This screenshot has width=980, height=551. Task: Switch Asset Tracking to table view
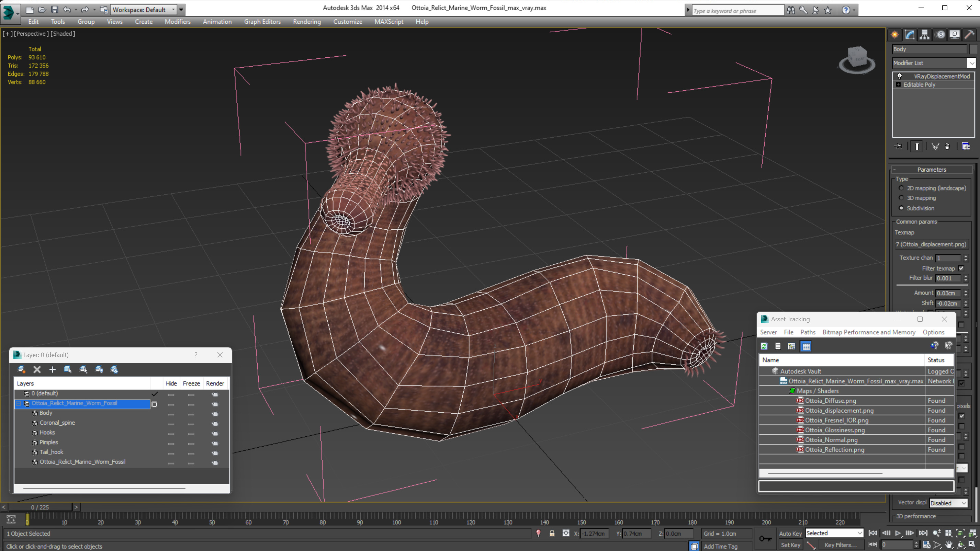(x=806, y=346)
